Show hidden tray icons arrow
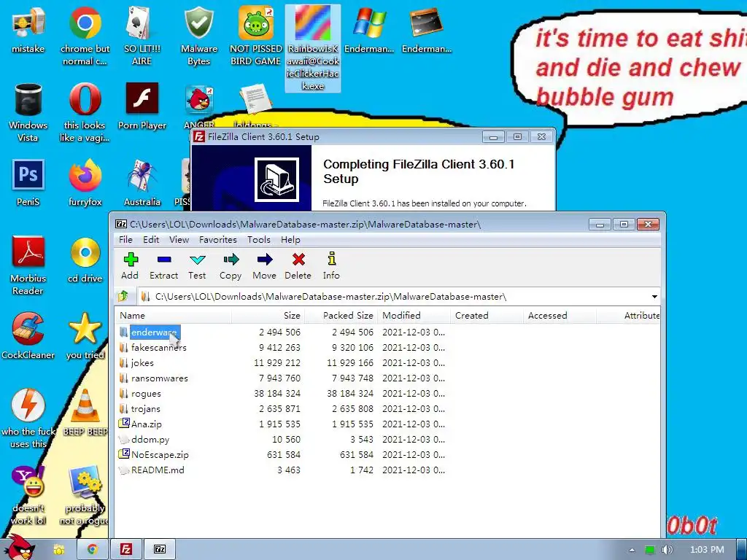 (x=632, y=550)
